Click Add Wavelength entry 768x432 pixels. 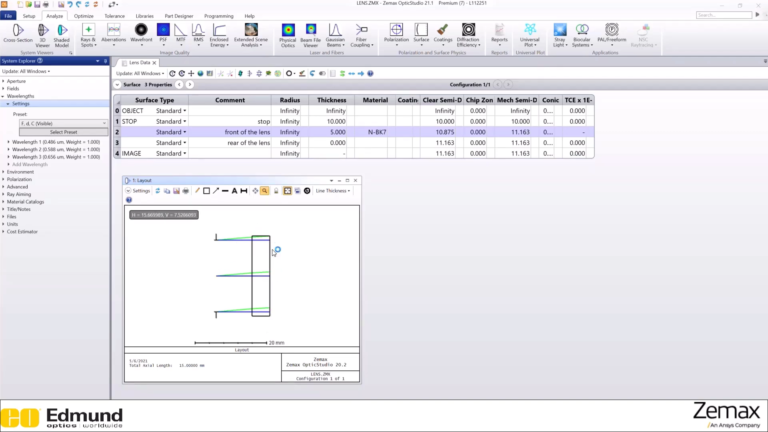(x=30, y=165)
